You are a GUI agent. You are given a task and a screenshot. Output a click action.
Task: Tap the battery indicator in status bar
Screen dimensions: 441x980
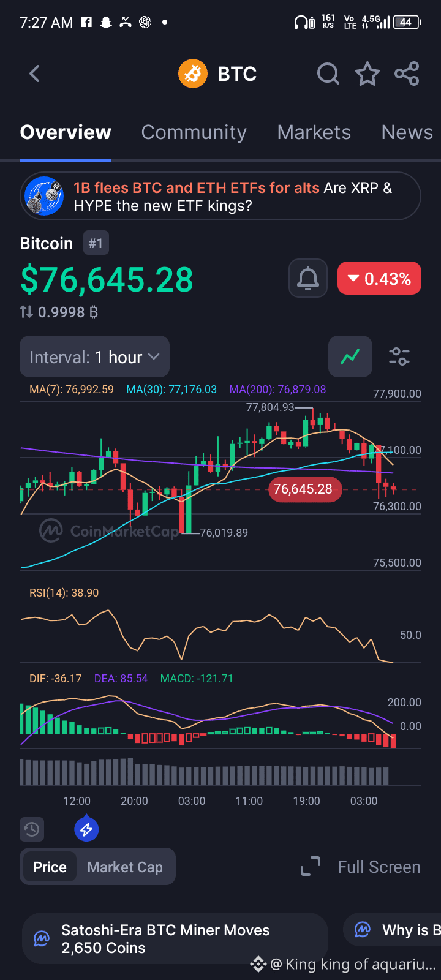[407, 22]
